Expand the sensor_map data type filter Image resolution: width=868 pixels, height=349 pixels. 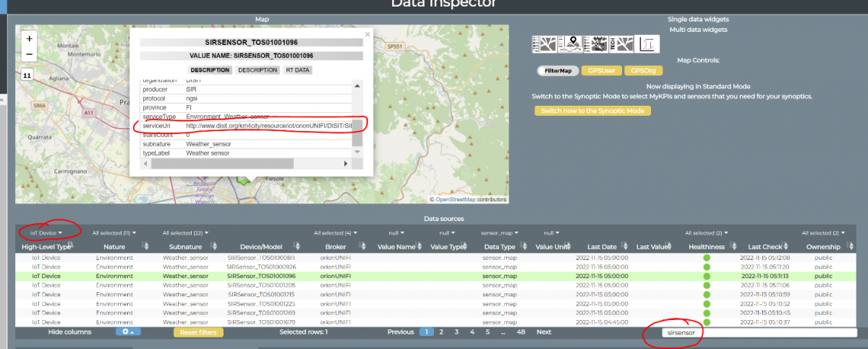pyautogui.click(x=499, y=233)
